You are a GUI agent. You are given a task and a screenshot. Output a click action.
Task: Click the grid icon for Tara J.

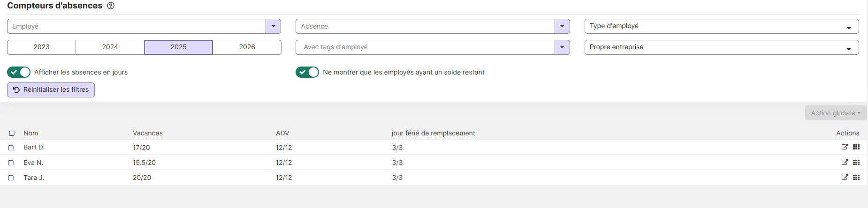856,178
